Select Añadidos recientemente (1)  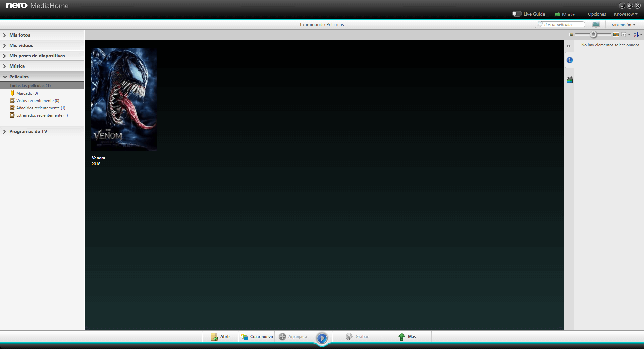tap(41, 108)
